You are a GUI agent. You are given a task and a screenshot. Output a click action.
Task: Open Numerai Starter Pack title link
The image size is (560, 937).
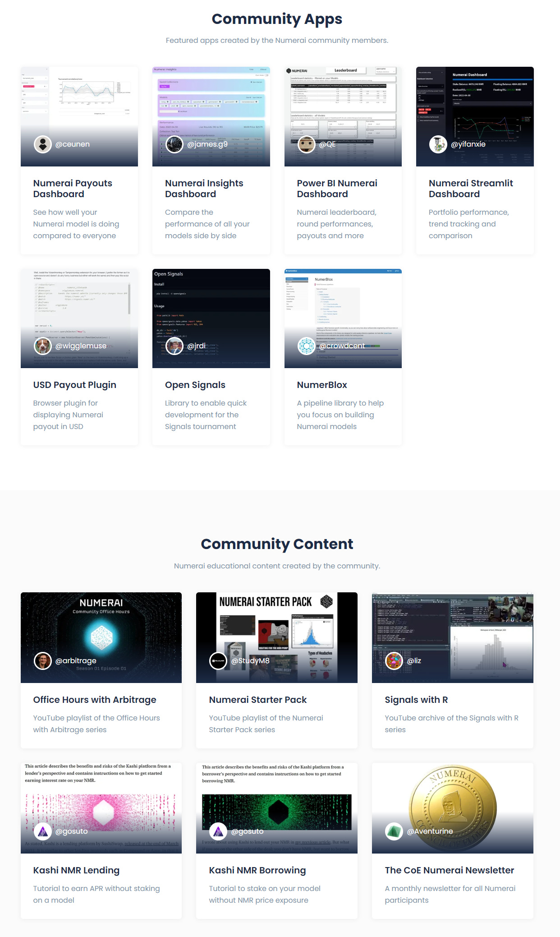click(x=258, y=700)
